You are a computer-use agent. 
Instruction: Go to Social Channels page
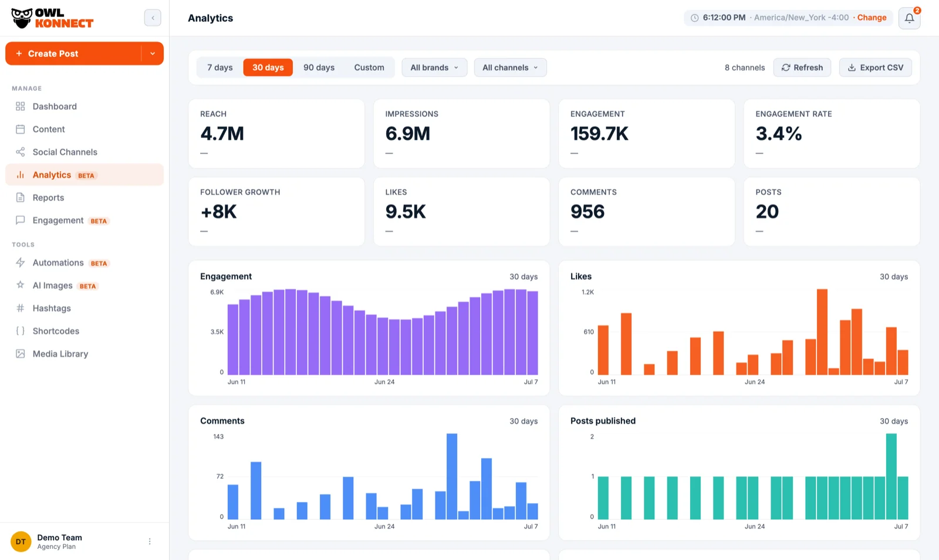[x=85, y=152]
